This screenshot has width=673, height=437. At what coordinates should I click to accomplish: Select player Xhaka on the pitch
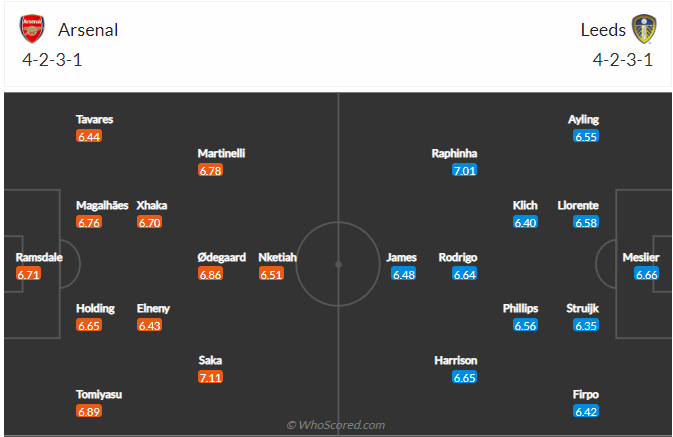(x=151, y=205)
